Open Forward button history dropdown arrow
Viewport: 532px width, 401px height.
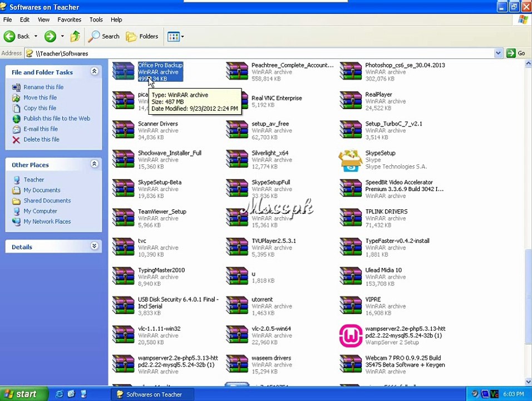(62, 36)
